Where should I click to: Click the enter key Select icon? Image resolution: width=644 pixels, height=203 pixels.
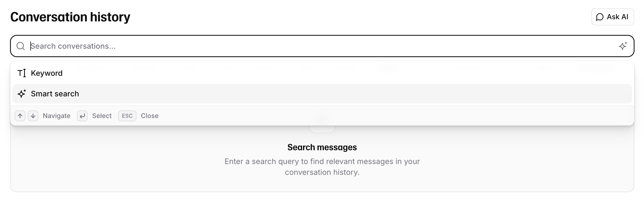(x=82, y=116)
